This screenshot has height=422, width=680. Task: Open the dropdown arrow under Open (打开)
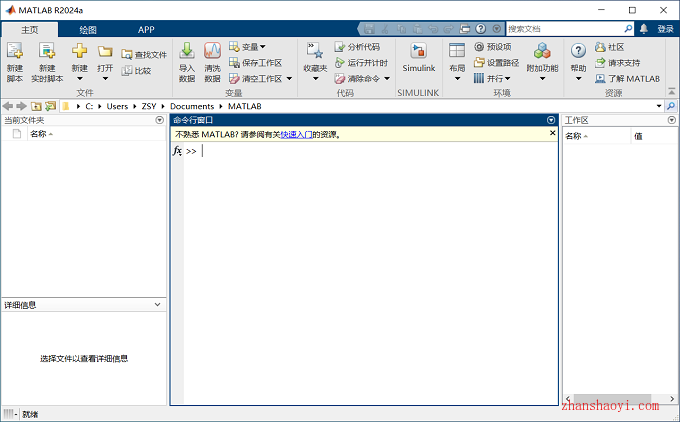tap(105, 79)
